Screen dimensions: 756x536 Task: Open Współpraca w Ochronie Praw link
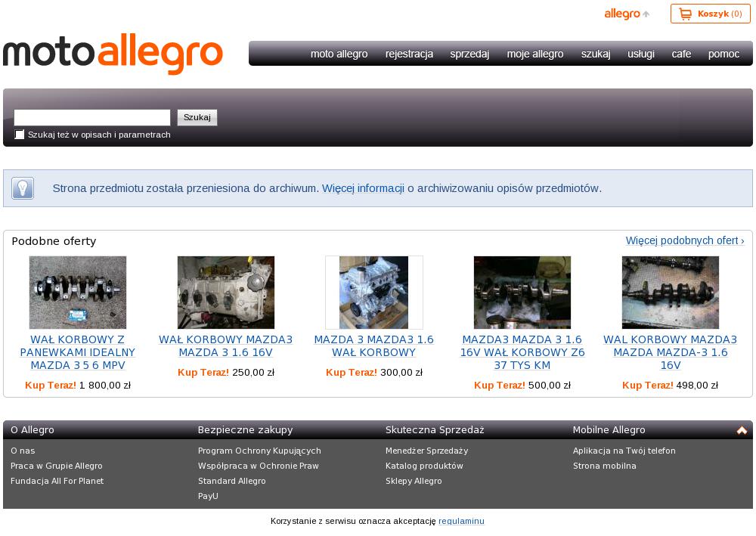[259, 466]
